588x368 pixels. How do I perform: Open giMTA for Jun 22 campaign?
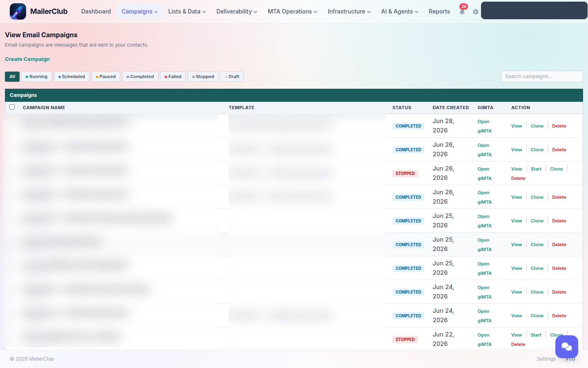point(484,339)
